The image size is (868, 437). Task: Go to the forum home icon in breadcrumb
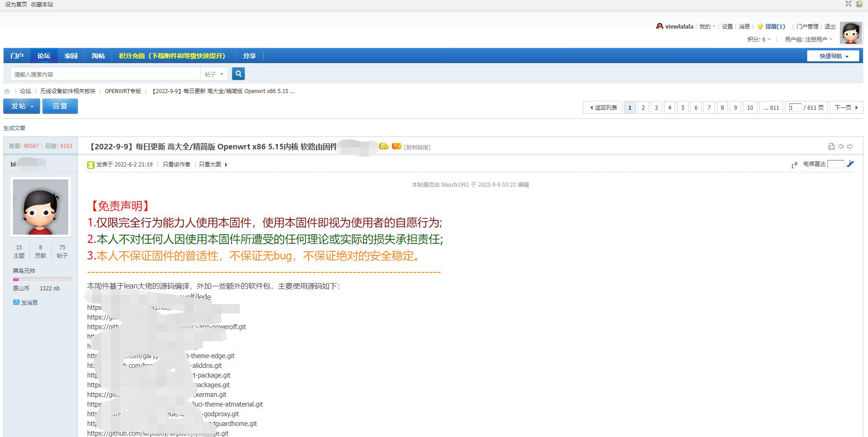pyautogui.click(x=7, y=91)
